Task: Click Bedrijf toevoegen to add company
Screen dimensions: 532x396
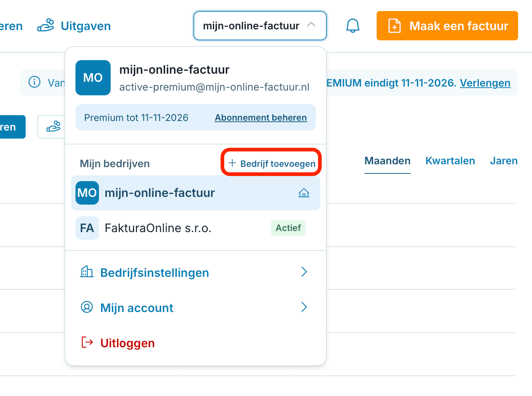Action: point(271,164)
